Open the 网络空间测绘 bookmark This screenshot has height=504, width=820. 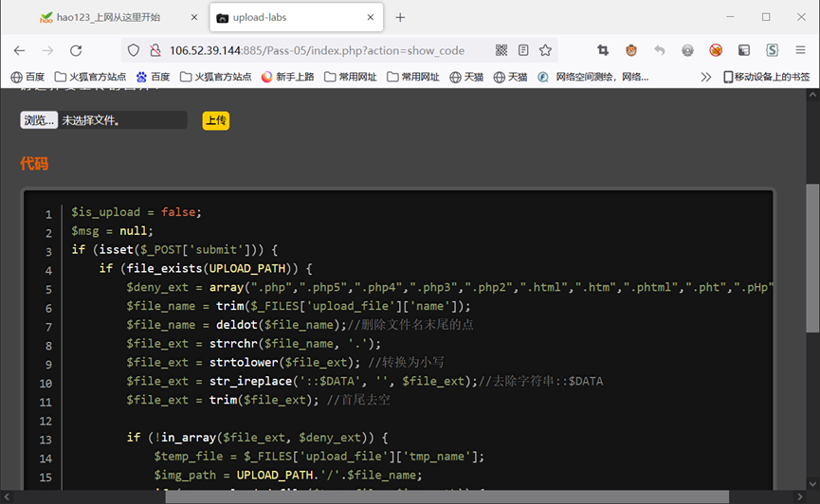593,77
